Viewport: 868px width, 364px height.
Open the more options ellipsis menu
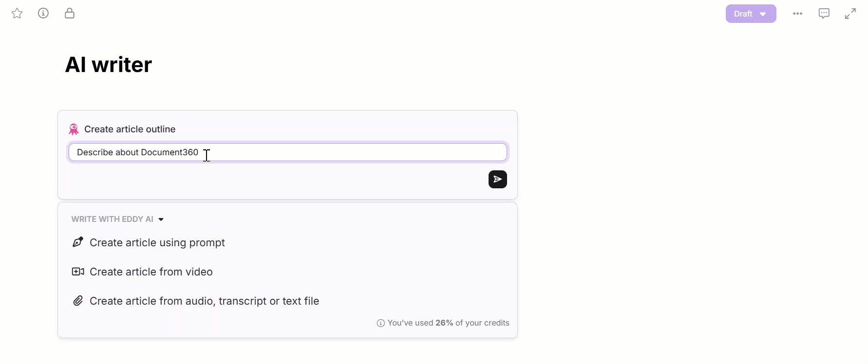[797, 14]
